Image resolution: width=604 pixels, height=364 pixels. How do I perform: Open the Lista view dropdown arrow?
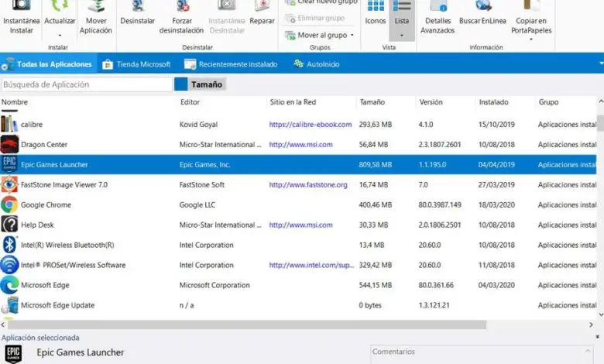click(401, 36)
